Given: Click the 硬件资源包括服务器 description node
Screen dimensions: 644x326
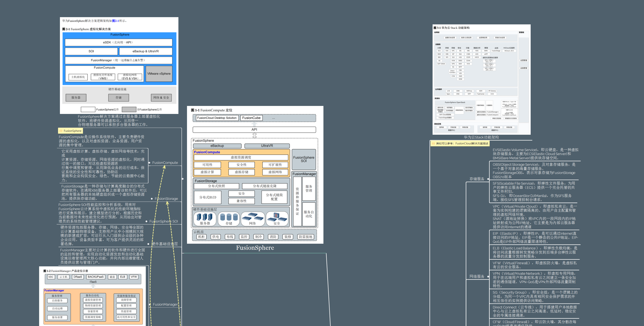Looking at the screenshot, I should [102, 236].
